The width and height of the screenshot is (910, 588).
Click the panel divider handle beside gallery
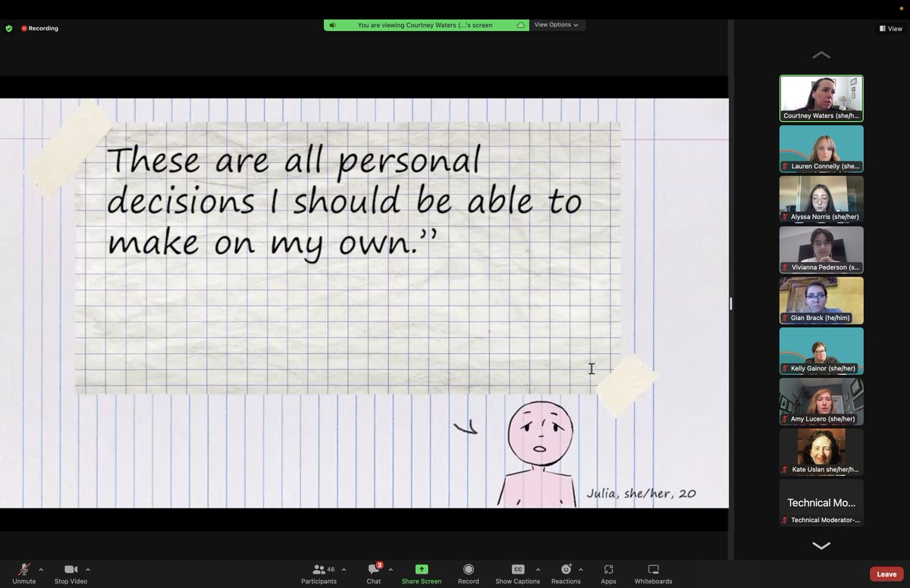[x=731, y=304]
